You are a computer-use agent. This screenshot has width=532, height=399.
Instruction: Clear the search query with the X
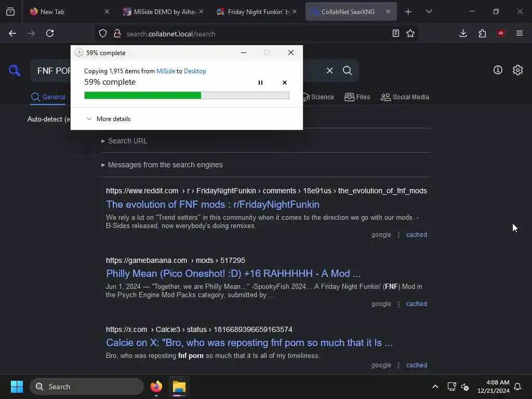[x=329, y=71]
